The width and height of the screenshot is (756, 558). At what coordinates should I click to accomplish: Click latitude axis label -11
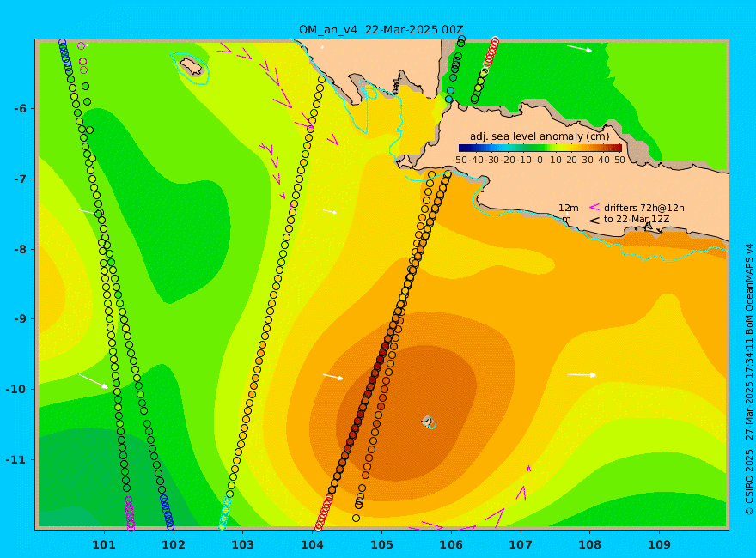point(17,459)
